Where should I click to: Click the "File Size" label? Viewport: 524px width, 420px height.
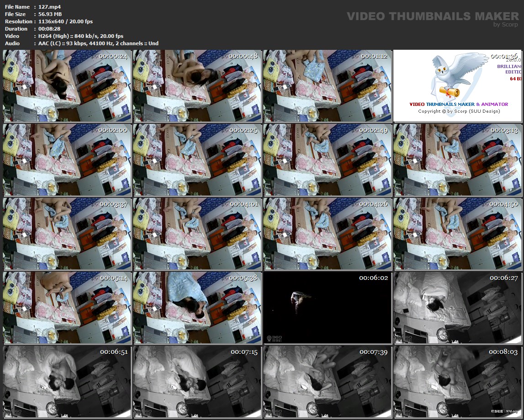[x=16, y=14]
